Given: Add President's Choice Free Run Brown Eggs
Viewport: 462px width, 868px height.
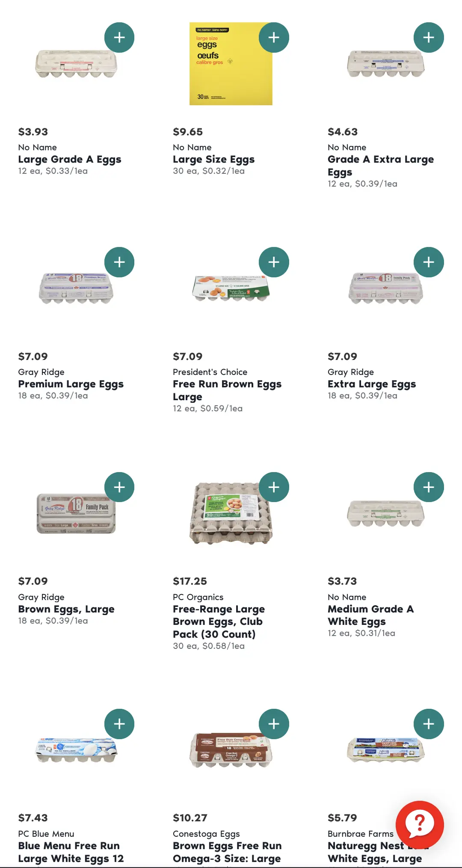Looking at the screenshot, I should 274,262.
